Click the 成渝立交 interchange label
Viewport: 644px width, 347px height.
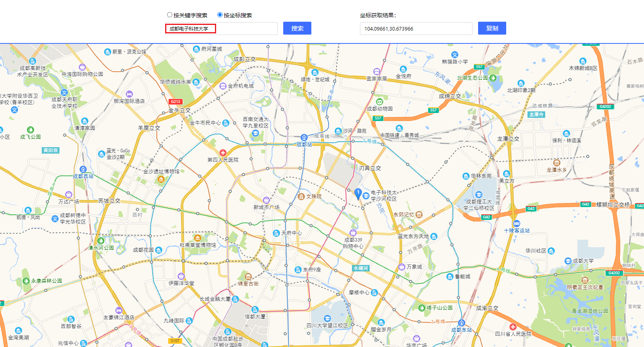(x=487, y=308)
